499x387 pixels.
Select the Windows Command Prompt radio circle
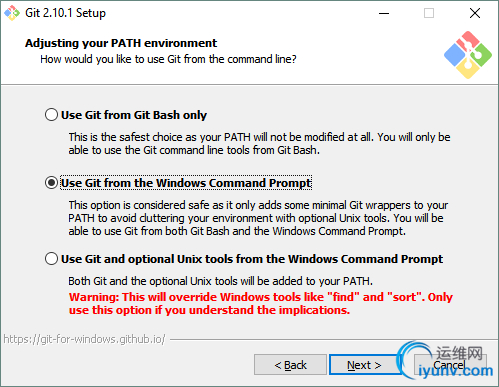(x=51, y=183)
